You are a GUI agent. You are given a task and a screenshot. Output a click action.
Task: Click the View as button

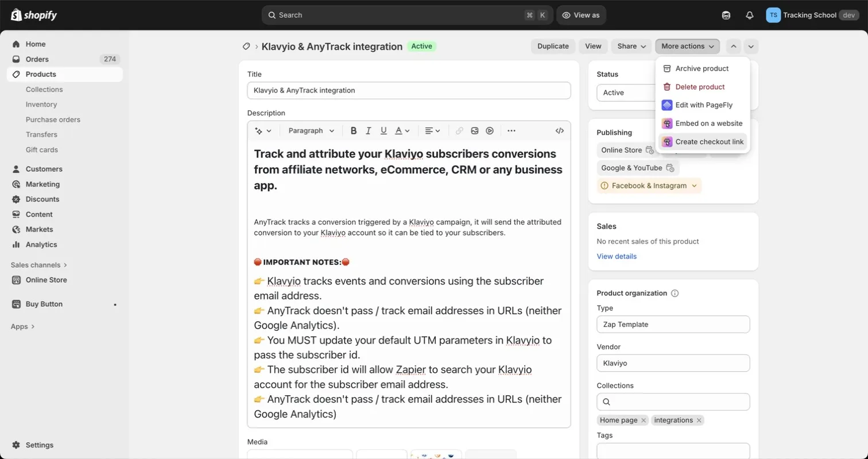[x=581, y=15]
